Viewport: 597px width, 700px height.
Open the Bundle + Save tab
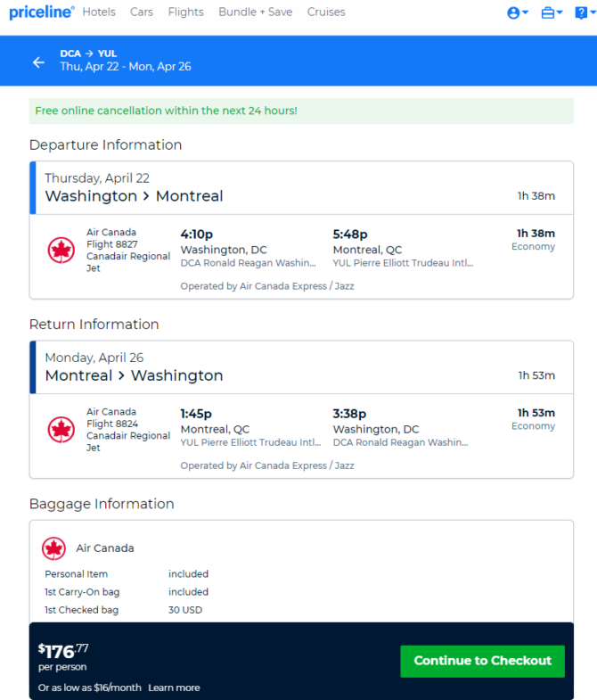point(255,12)
